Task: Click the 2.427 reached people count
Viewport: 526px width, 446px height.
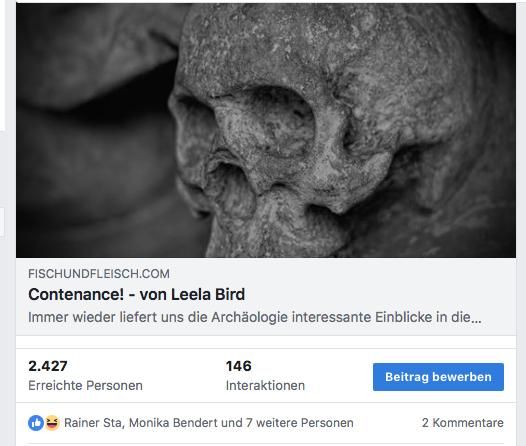Action: [x=48, y=366]
